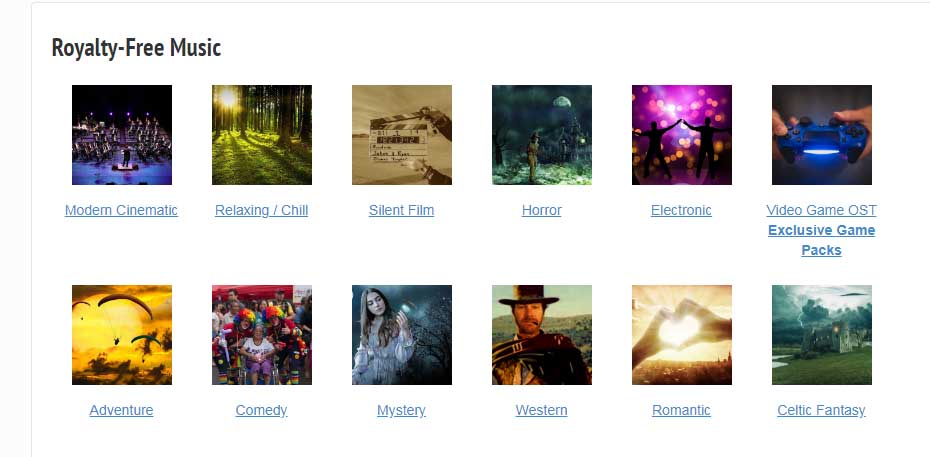Open the paragliders Adventure thumbnail
930x457 pixels.
(x=122, y=335)
